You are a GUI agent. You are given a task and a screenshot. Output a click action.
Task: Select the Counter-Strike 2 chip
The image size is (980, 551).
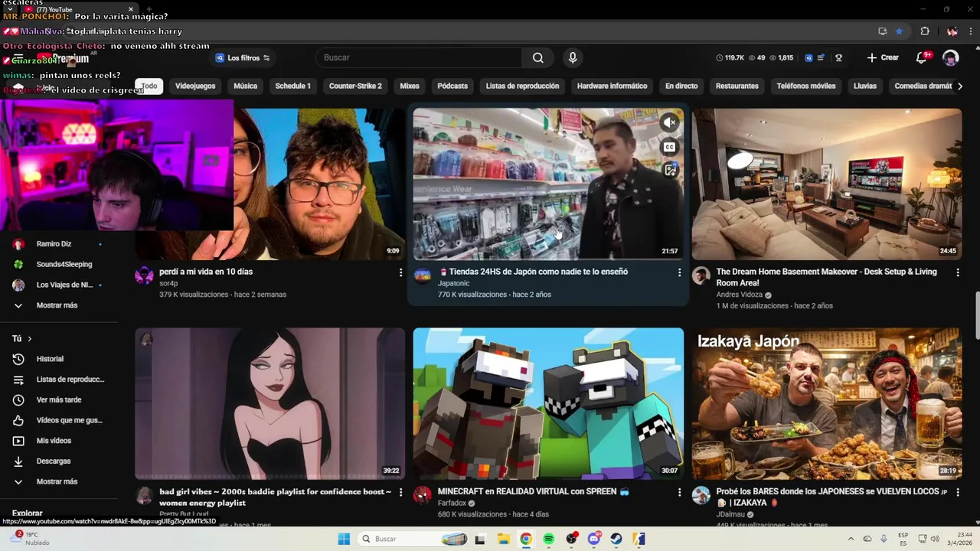[355, 86]
